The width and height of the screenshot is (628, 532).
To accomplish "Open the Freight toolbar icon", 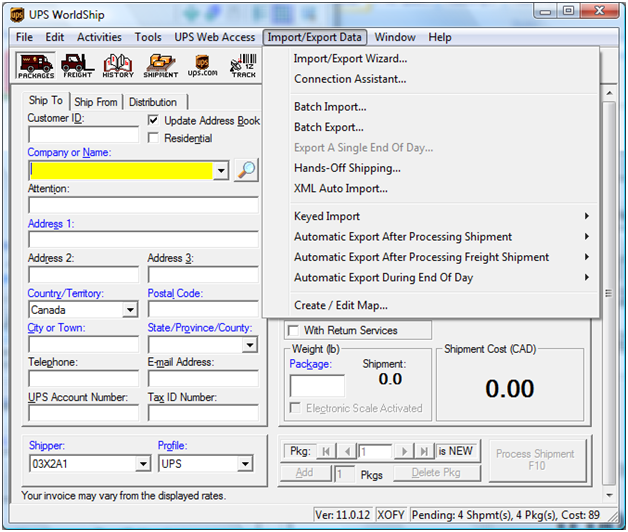I will [x=77, y=67].
